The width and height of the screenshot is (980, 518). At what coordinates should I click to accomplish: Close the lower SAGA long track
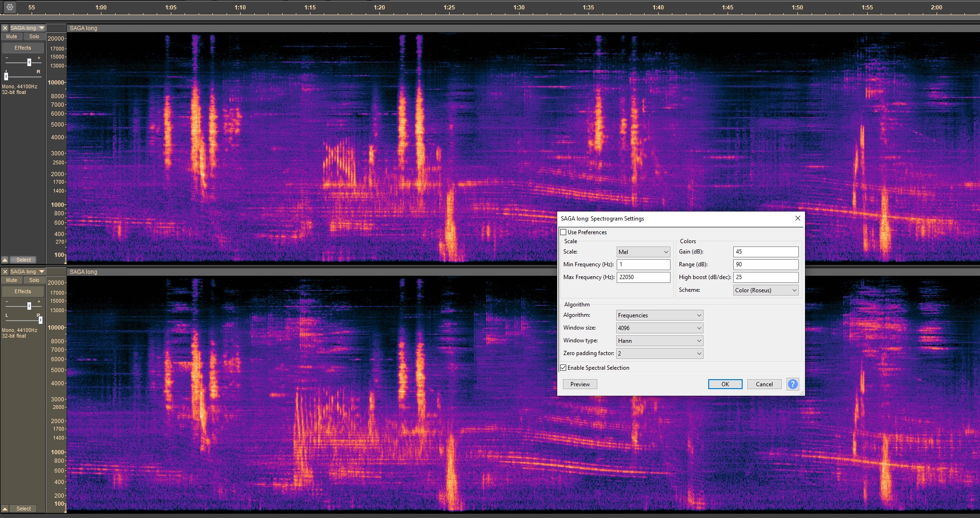[5, 272]
